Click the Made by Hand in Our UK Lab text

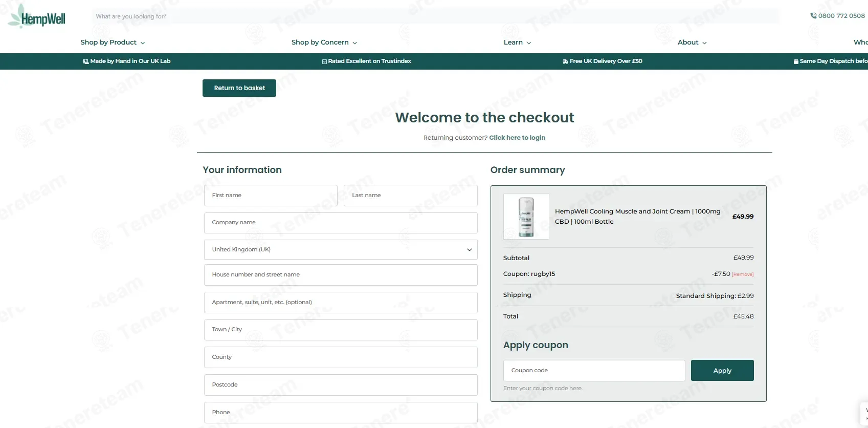[130, 61]
